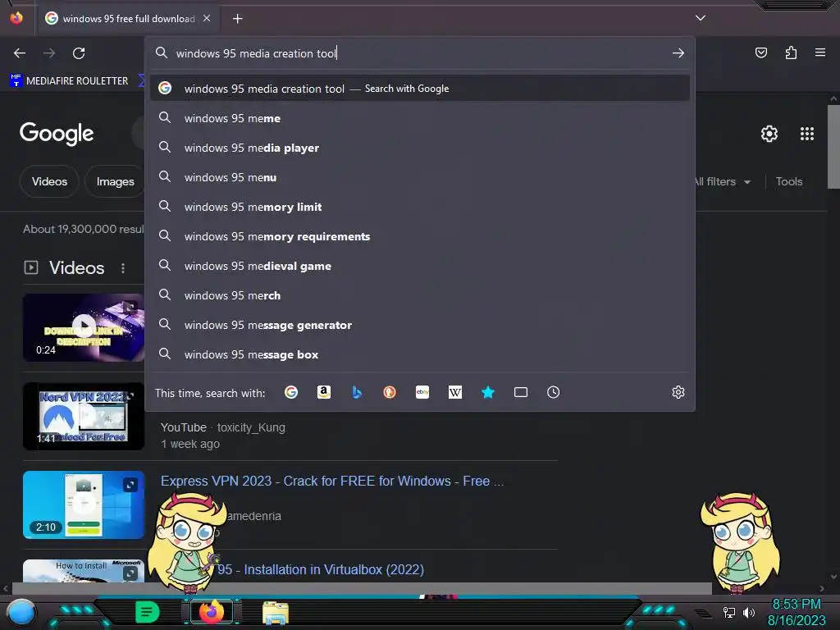Image resolution: width=840 pixels, height=630 pixels.
Task: Search this time with Google icon
Action: pos(291,392)
